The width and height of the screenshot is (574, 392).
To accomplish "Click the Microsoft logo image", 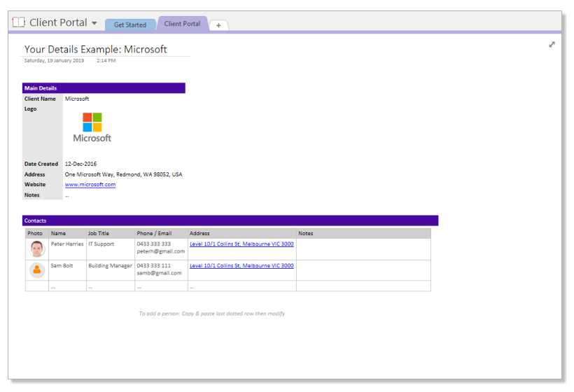I will [92, 127].
